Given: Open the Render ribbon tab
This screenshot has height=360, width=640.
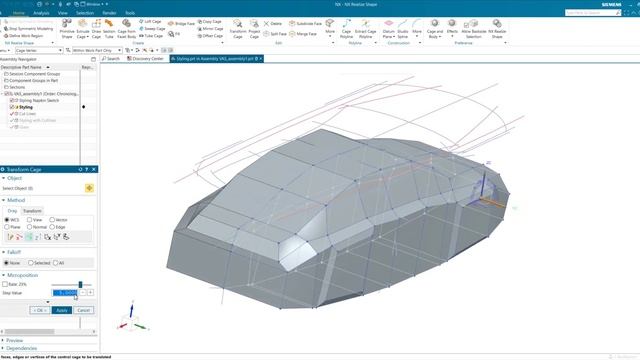Looking at the screenshot, I should tap(109, 13).
